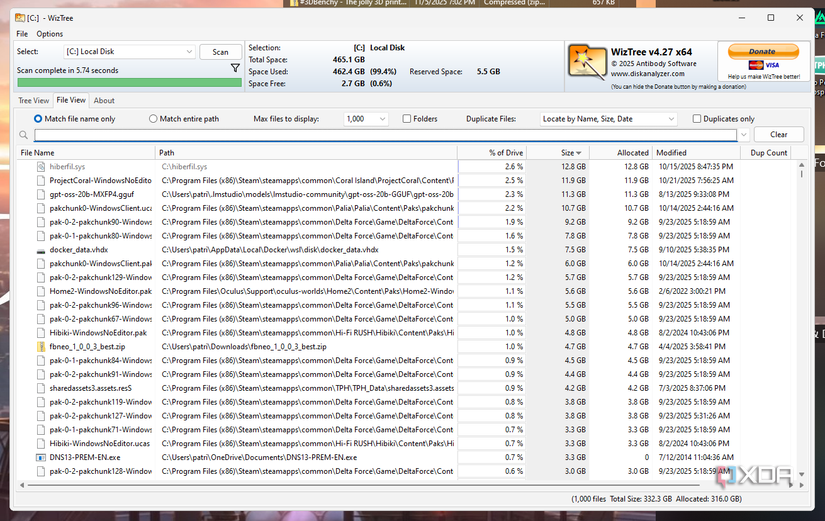Click the 1,000 files total size status text

coord(657,499)
